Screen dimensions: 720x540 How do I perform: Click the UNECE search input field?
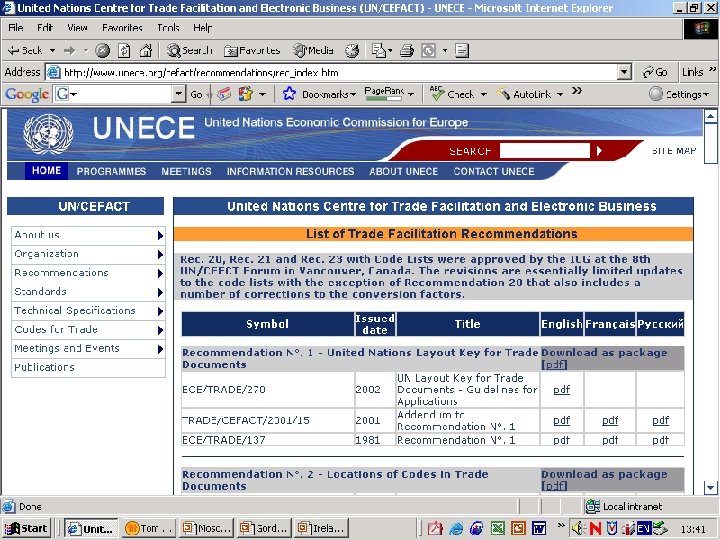tap(545, 151)
